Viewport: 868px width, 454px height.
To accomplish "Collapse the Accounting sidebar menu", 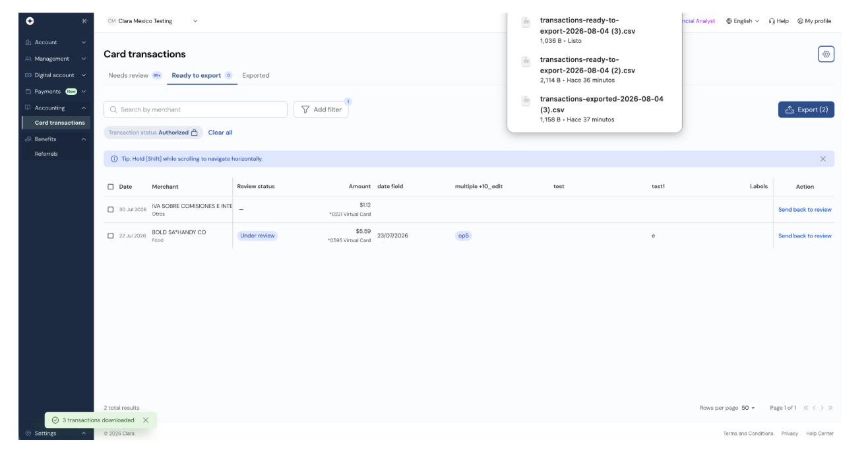I will click(x=56, y=108).
